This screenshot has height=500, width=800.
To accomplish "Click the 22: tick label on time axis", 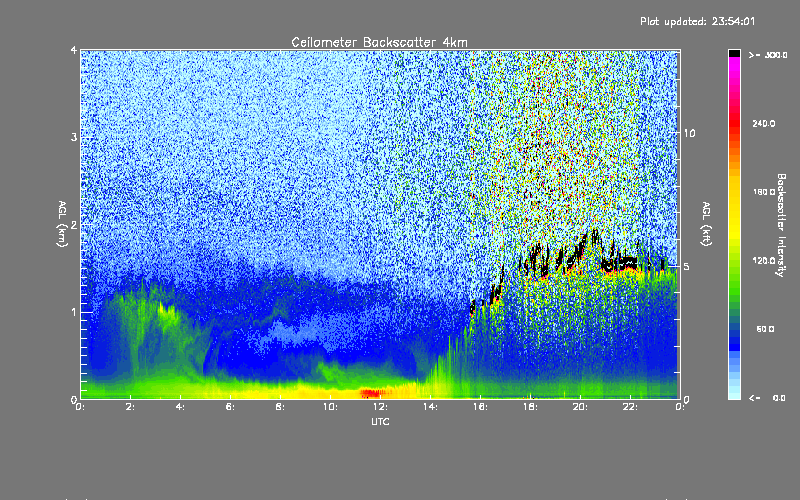I will (x=630, y=407).
